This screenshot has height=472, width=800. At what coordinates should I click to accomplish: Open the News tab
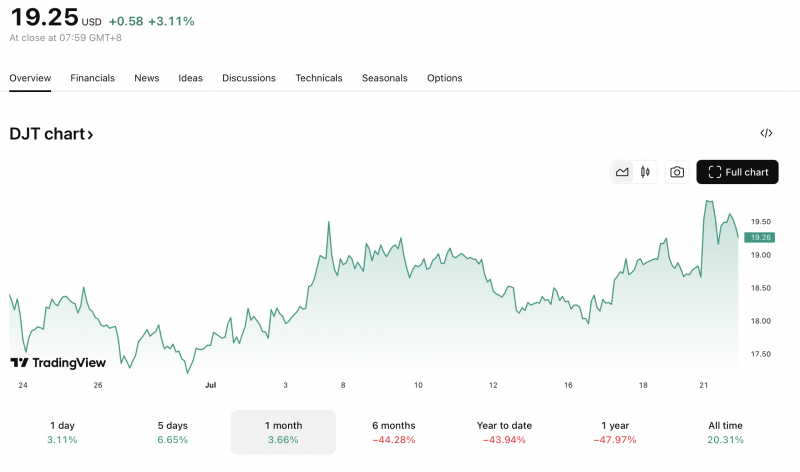(x=146, y=78)
